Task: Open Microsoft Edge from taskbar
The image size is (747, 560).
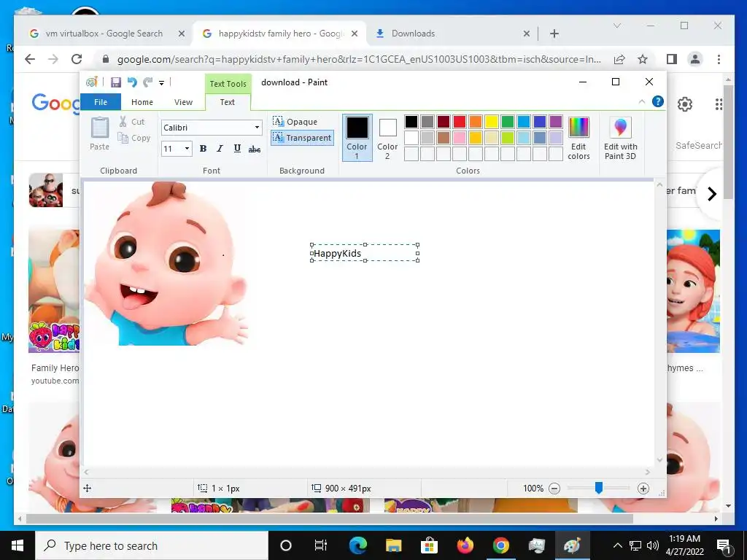Action: [357, 545]
